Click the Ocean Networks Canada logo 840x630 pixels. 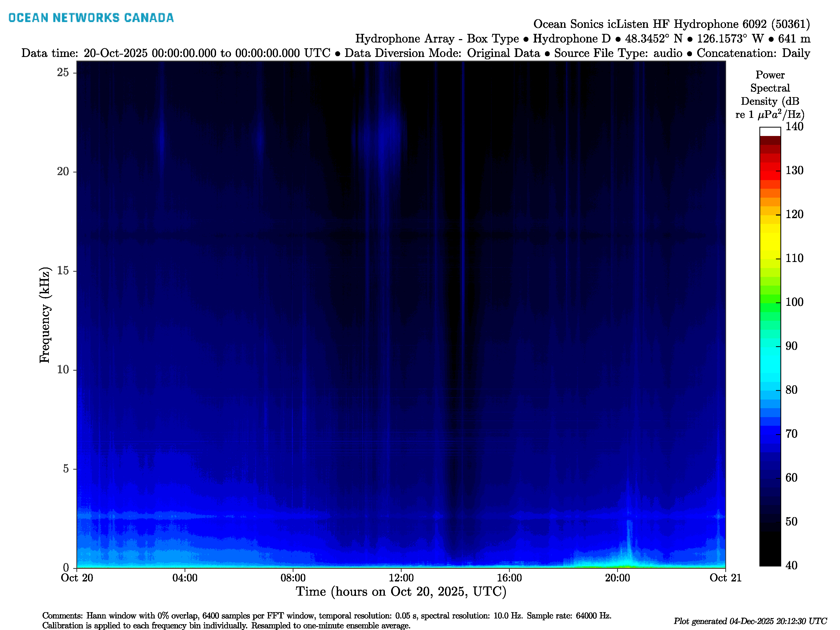91,18
